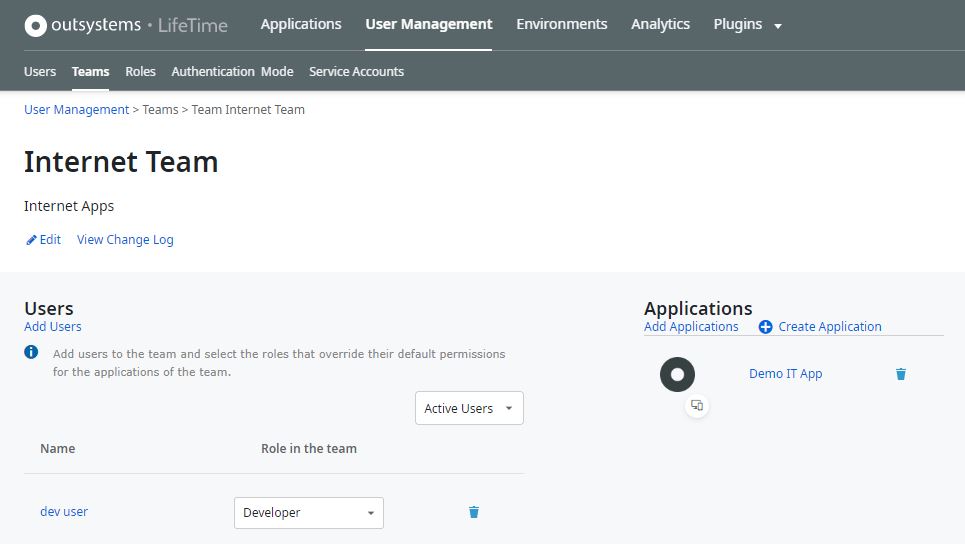
Task: Click the Teams breadcrumb text
Action: (160, 110)
